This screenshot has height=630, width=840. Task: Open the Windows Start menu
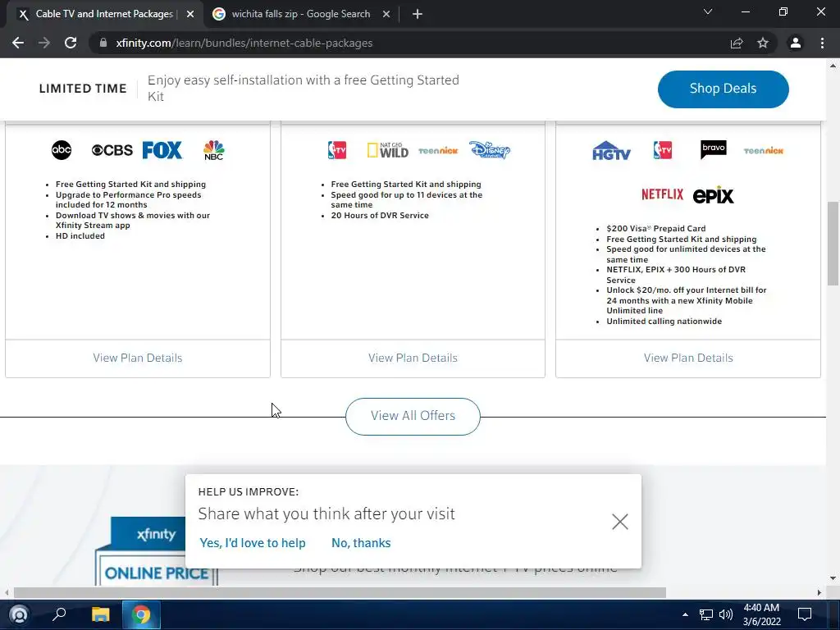pos(19,614)
